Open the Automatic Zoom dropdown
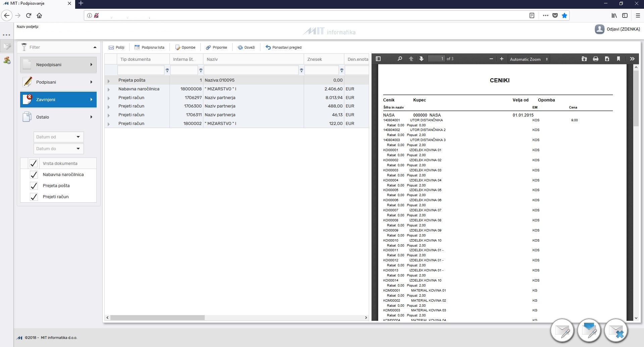Viewport: 644px width, 347px height. (x=529, y=59)
